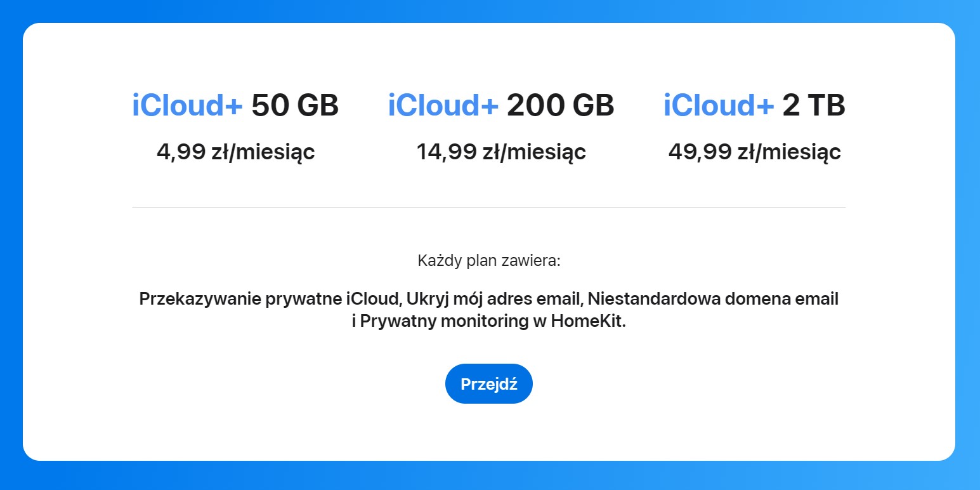Click the "200 GB" storage size text

561,105
